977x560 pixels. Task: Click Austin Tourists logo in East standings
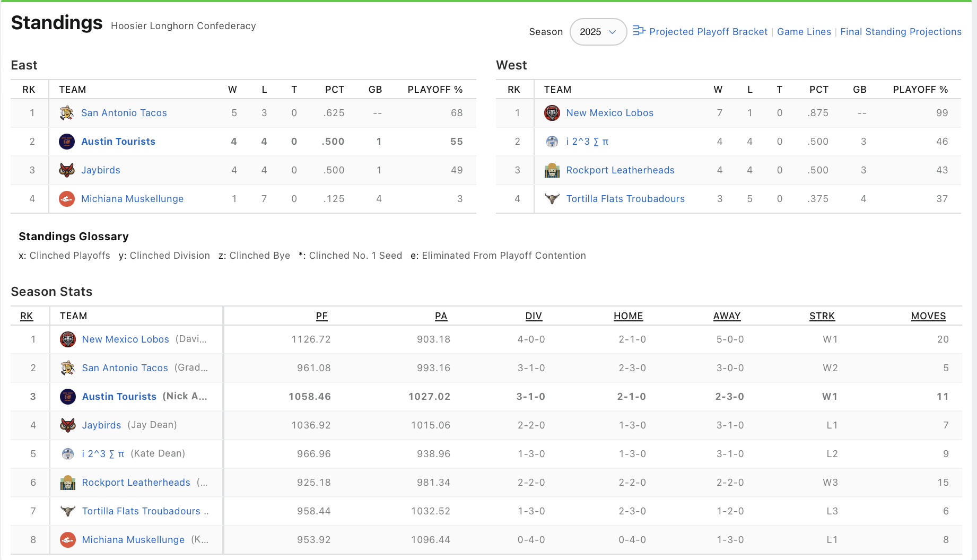[x=67, y=142]
